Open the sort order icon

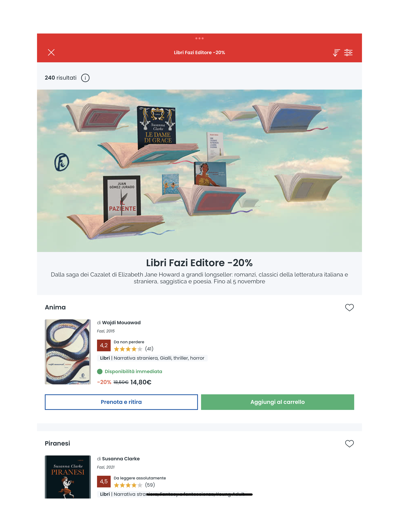[336, 53]
